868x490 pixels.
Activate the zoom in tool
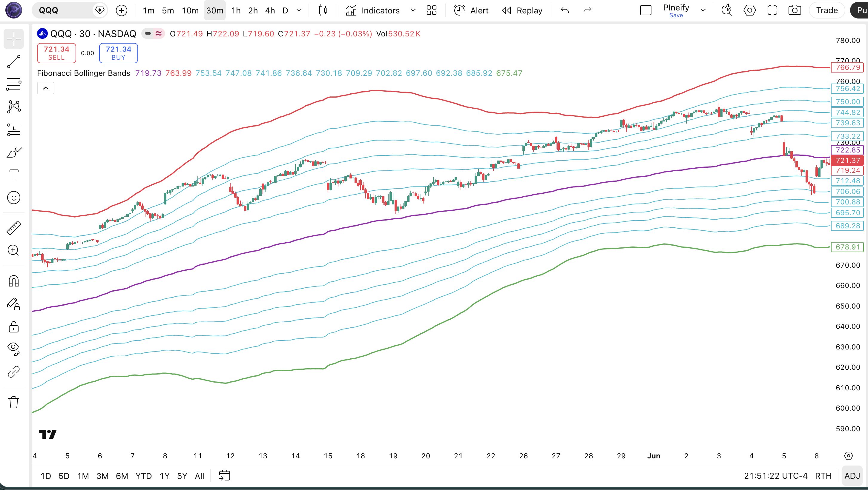[x=14, y=250]
